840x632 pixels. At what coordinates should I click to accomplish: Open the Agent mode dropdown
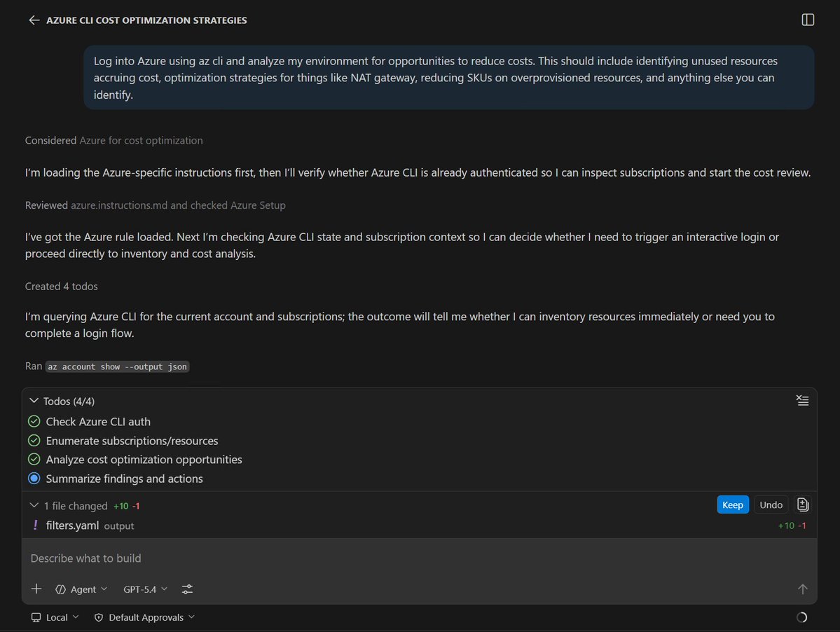(x=81, y=589)
